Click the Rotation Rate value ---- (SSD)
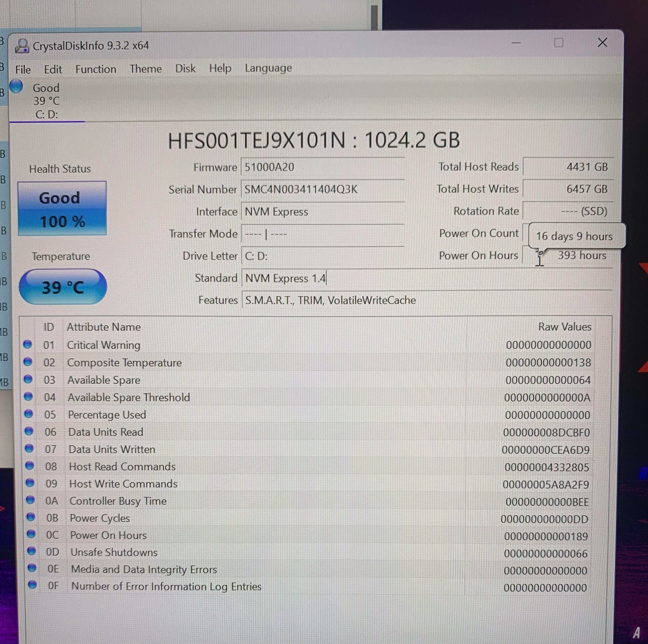 568,211
